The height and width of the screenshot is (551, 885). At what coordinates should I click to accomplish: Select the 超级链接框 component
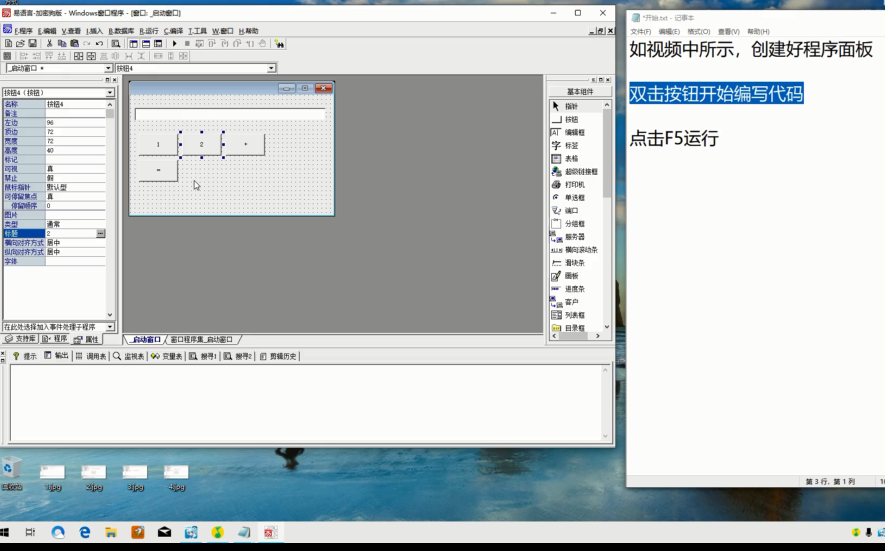click(x=580, y=171)
